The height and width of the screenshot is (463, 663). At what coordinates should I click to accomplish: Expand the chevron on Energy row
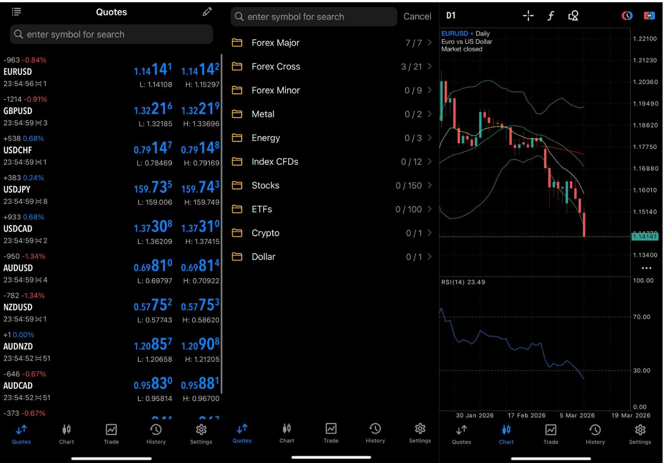click(430, 138)
